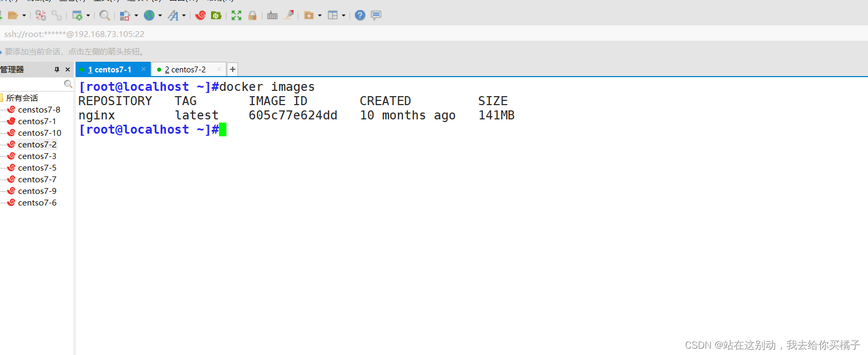Open the blue Help question icon
The height and width of the screenshot is (355, 868).
tap(360, 15)
